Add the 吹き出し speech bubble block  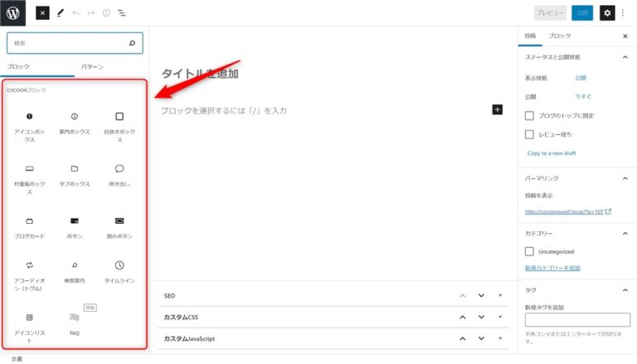click(119, 174)
